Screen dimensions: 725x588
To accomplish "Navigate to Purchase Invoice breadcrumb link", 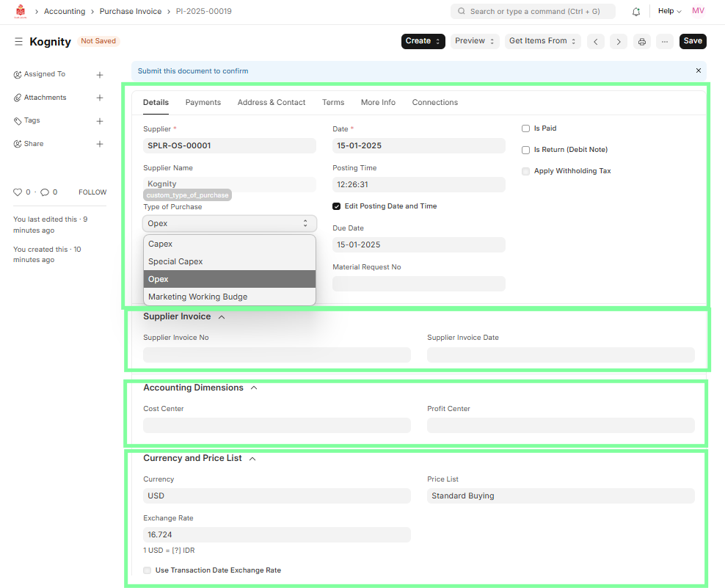I will point(131,12).
